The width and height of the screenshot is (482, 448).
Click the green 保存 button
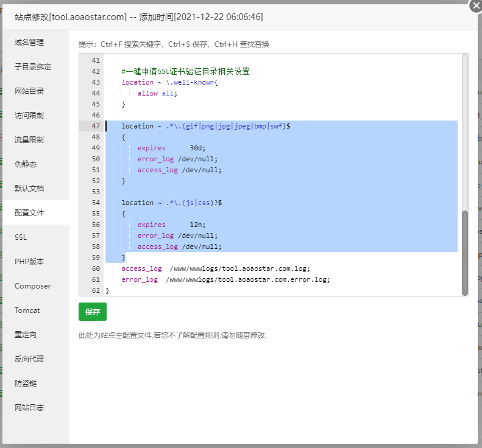92,312
